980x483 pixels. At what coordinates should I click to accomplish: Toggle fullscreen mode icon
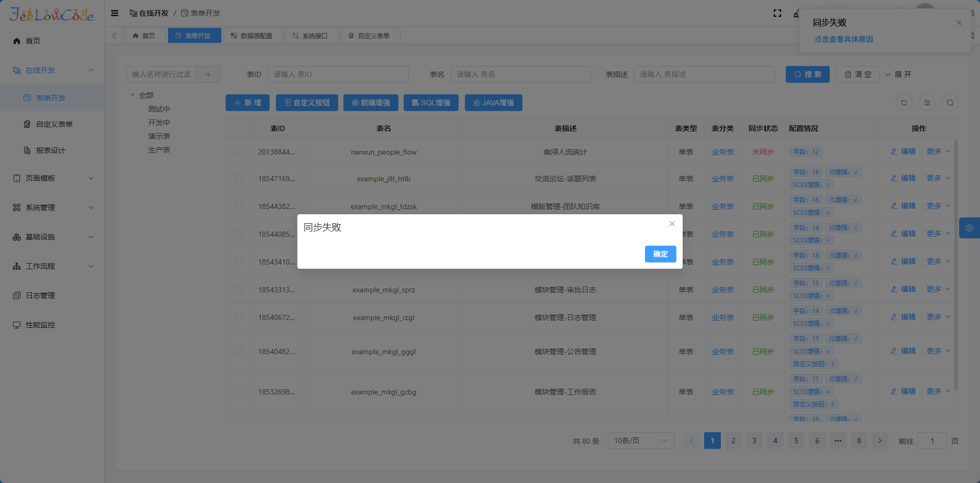(x=777, y=13)
